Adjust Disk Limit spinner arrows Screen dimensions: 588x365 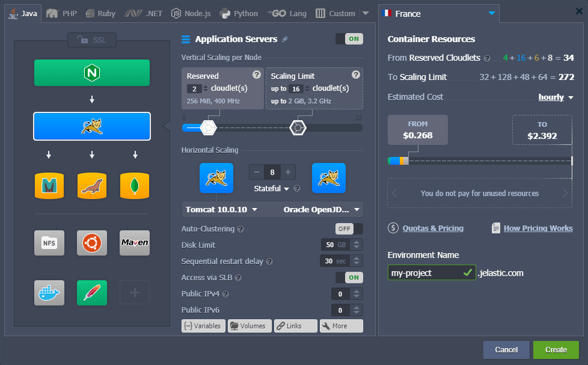(357, 245)
